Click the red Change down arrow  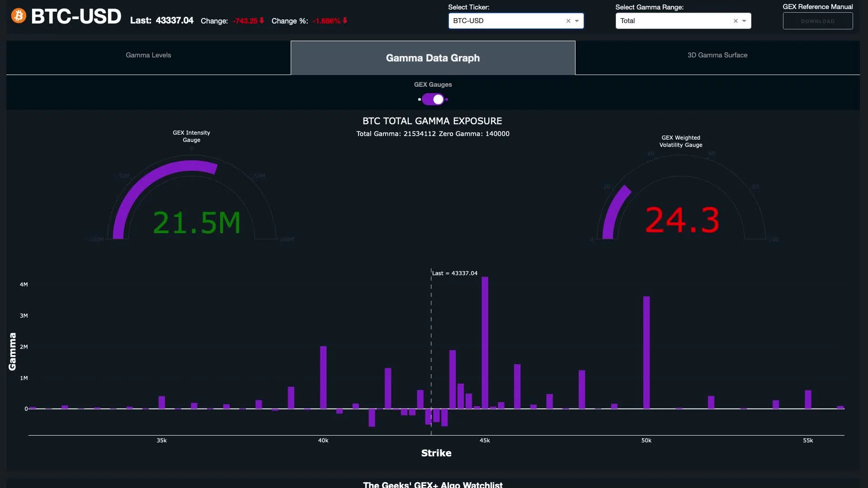coord(262,20)
